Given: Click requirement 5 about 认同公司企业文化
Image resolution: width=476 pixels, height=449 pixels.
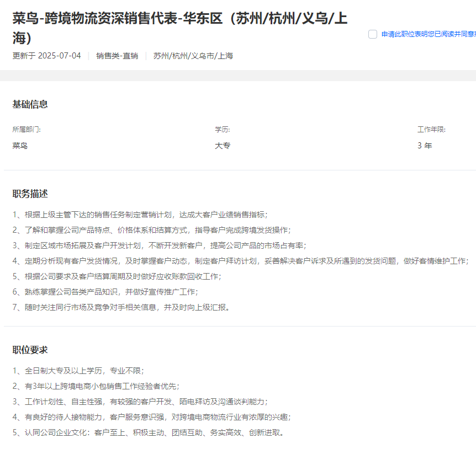Looking at the screenshot, I should (149, 432).
